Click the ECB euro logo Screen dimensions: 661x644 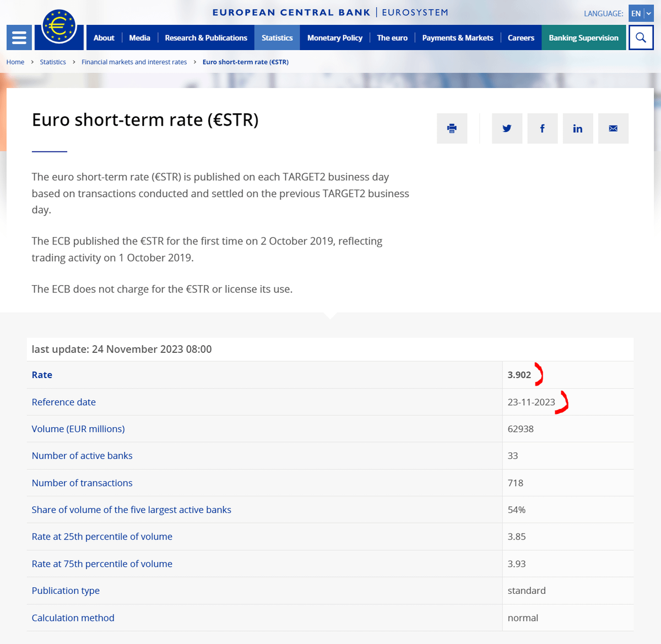59,26
